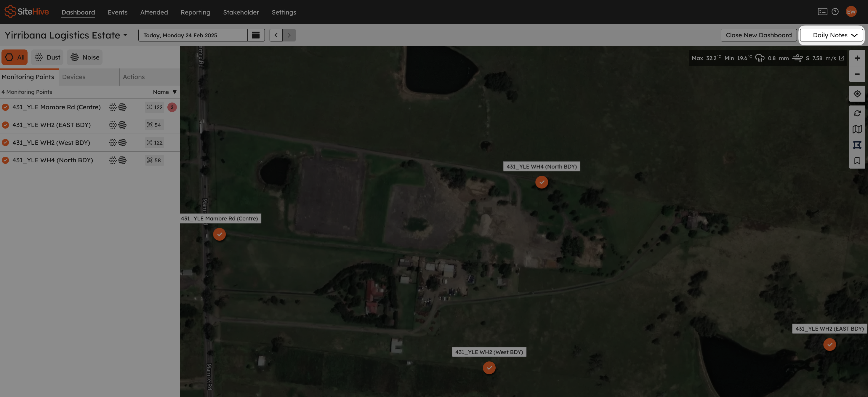
Task: Click the date field Today, Monday 24 Feb 2025
Action: click(193, 35)
